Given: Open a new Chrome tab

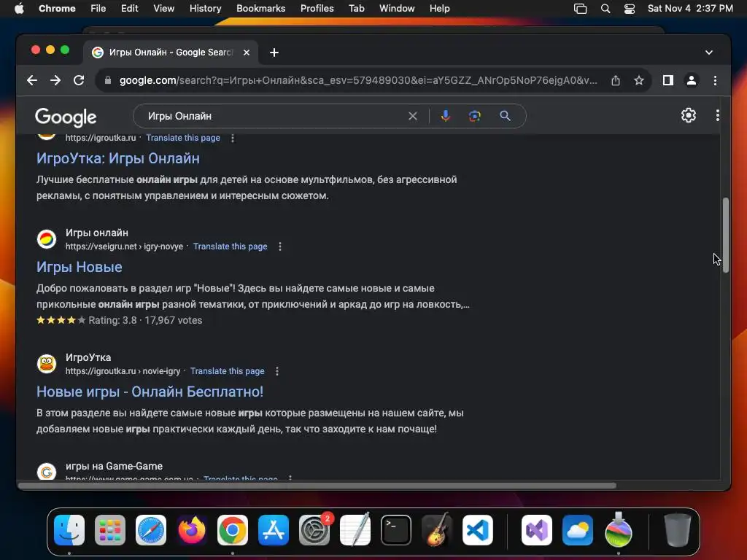Looking at the screenshot, I should (274, 52).
